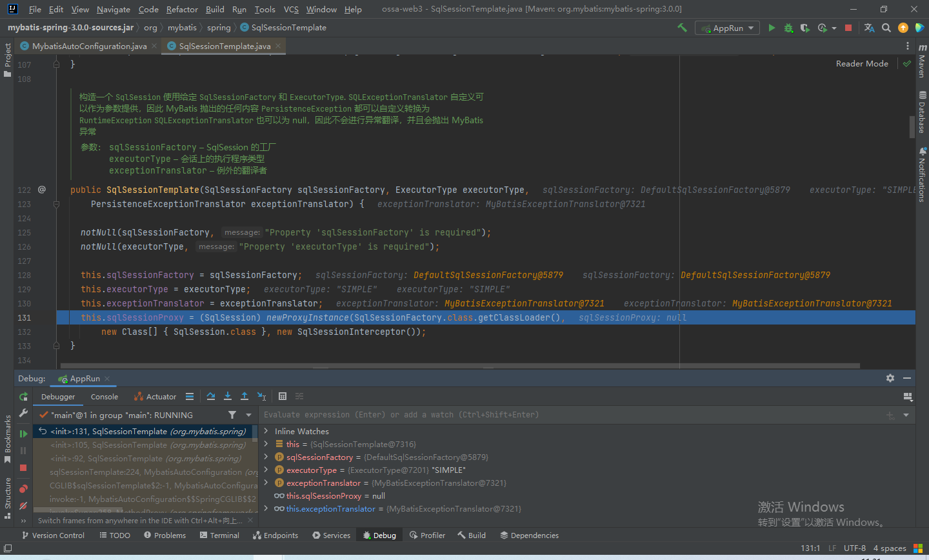Open Search Everywhere magnifier icon
This screenshot has height=560, width=929.
[886, 28]
